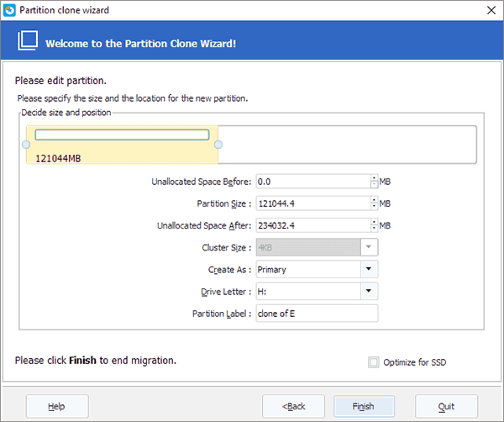Click Finish to end migration

click(x=365, y=406)
